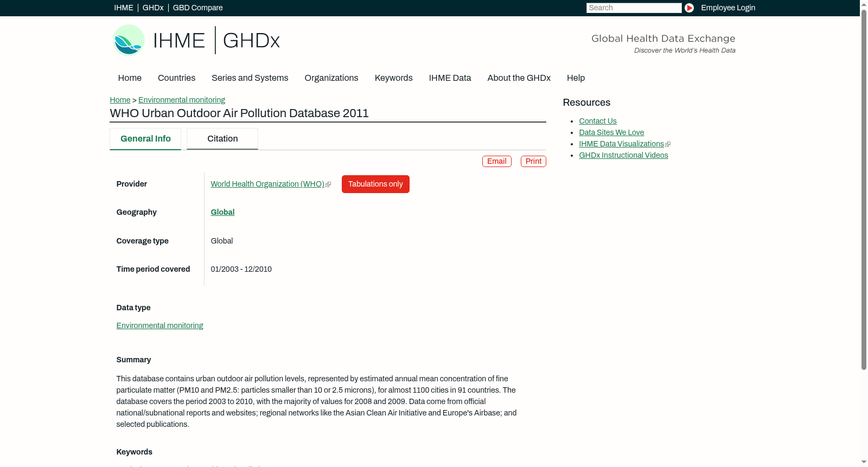Open GHDx Instructional Videos link
The width and height of the screenshot is (868, 467).
point(623,155)
